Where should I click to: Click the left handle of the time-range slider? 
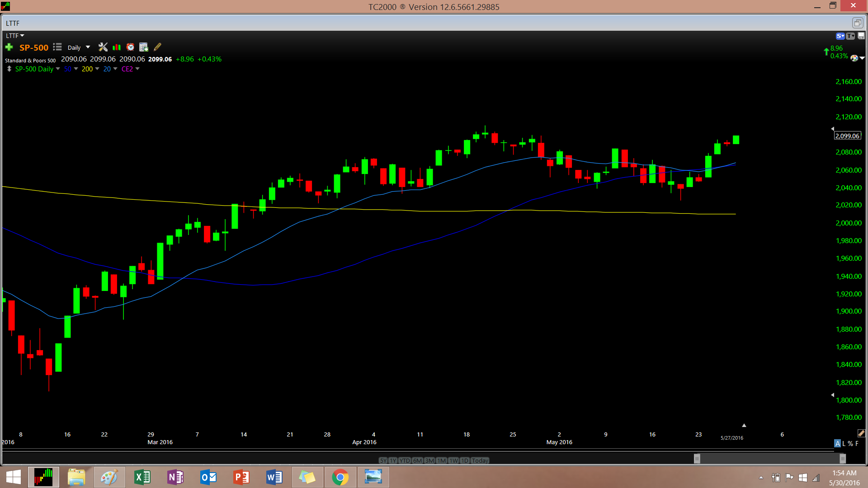point(697,459)
